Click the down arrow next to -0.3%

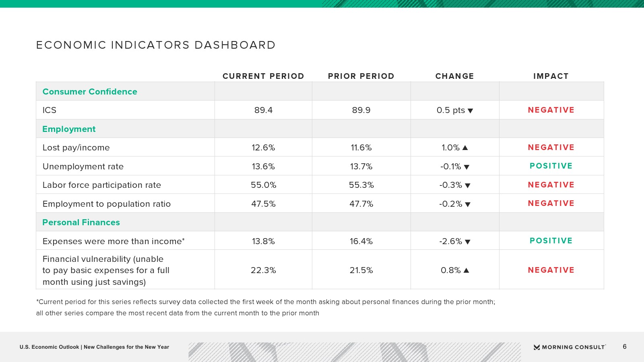coord(467,186)
